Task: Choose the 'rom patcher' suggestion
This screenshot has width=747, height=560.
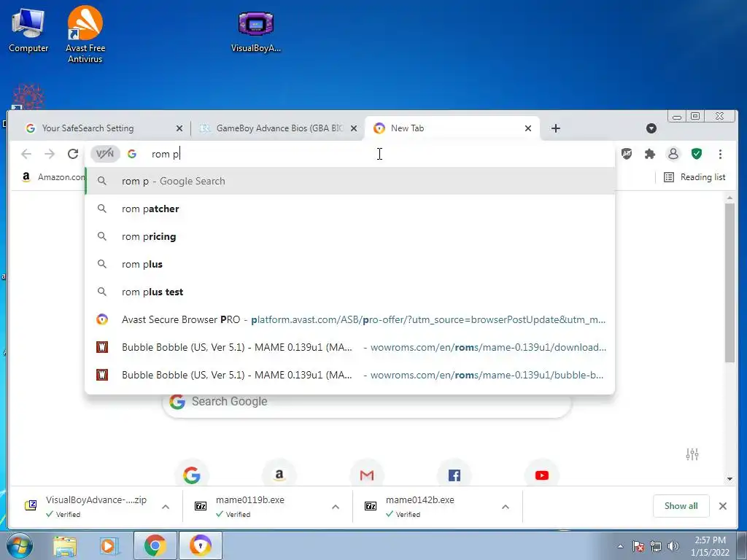Action: (x=349, y=209)
